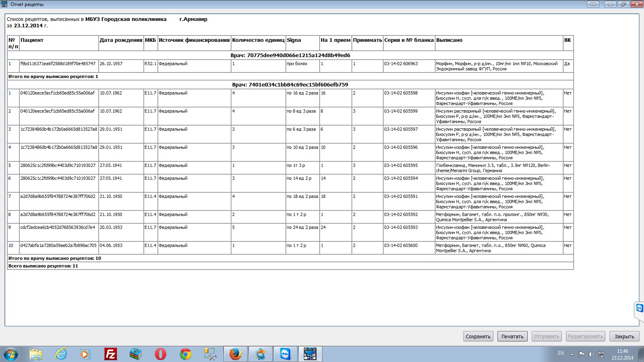Expand hidden system tray icons

pos(572,354)
